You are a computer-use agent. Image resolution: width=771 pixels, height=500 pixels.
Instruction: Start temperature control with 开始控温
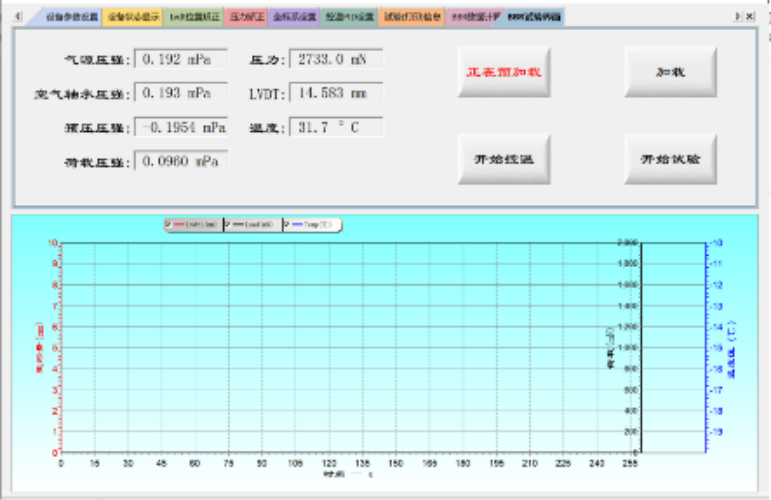click(x=504, y=159)
